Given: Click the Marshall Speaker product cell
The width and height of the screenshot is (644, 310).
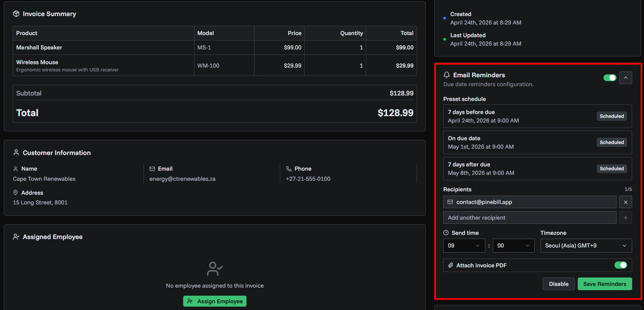Looking at the screenshot, I should coord(103,47).
